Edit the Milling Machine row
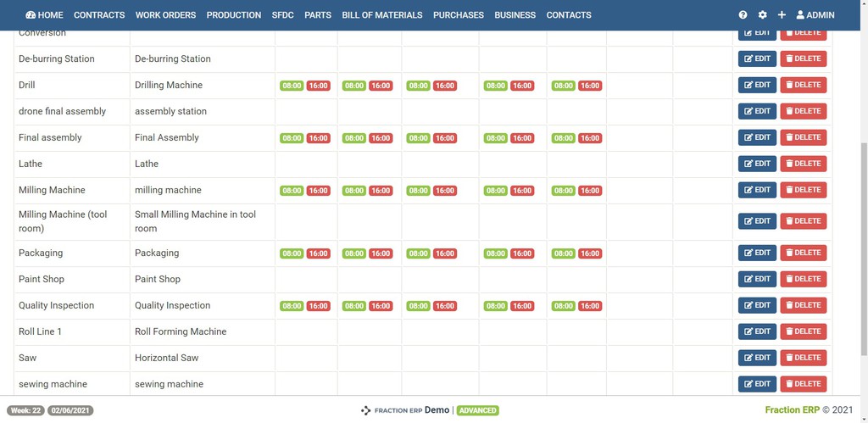Screen dimensions: 868x423 point(757,190)
